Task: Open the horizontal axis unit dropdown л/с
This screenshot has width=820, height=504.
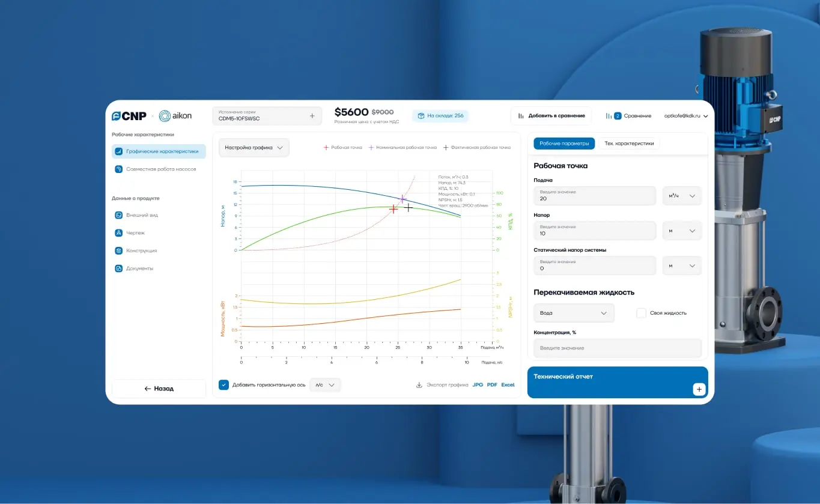Action: click(x=325, y=385)
